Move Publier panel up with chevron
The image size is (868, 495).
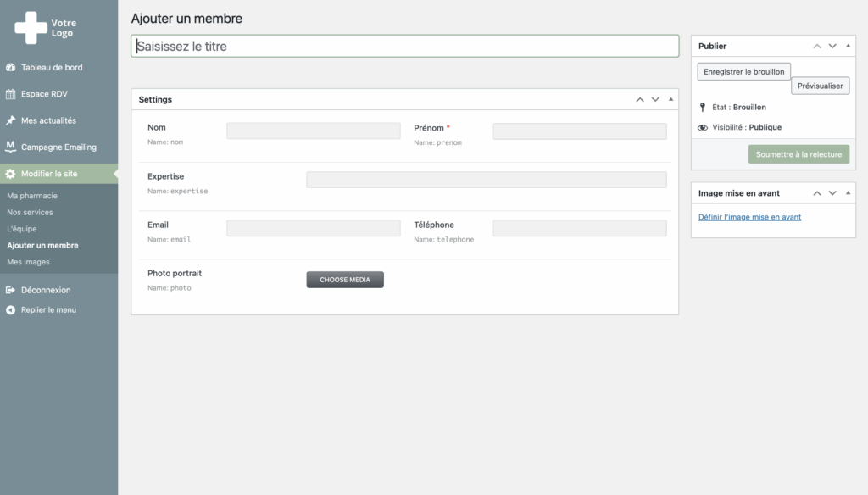pyautogui.click(x=817, y=46)
